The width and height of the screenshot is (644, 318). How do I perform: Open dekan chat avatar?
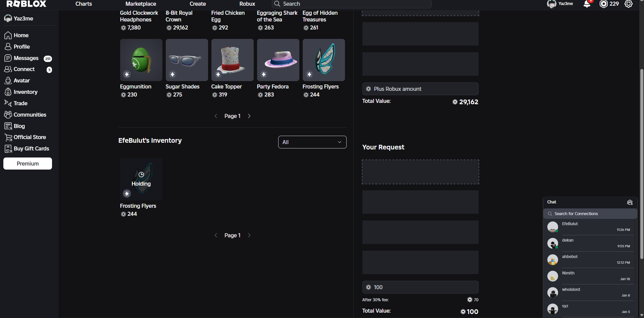(553, 243)
